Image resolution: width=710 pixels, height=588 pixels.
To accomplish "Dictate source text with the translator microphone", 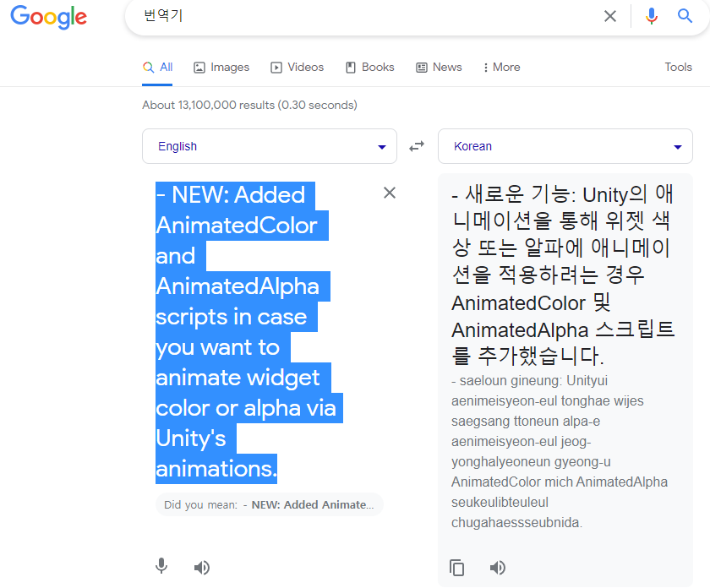I will click(161, 566).
